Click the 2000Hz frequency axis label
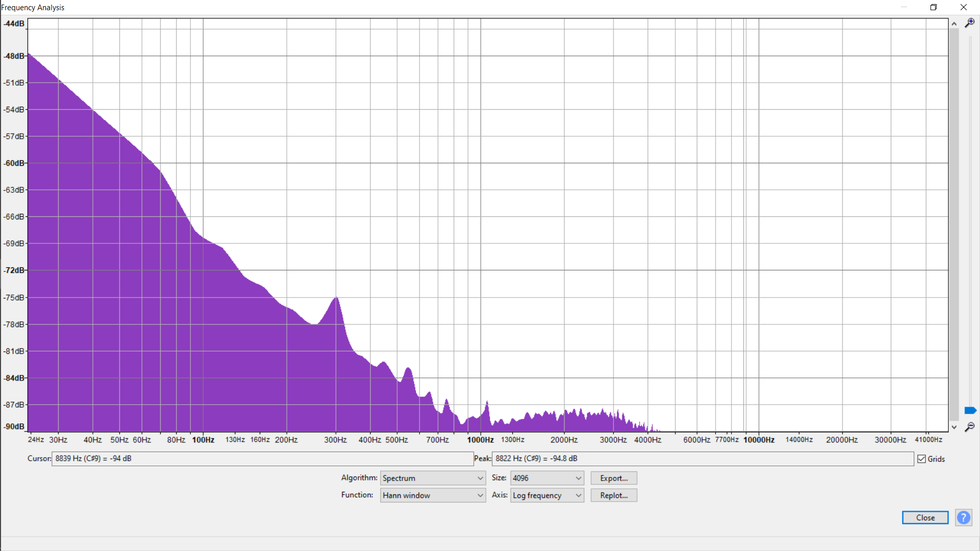 coord(564,440)
